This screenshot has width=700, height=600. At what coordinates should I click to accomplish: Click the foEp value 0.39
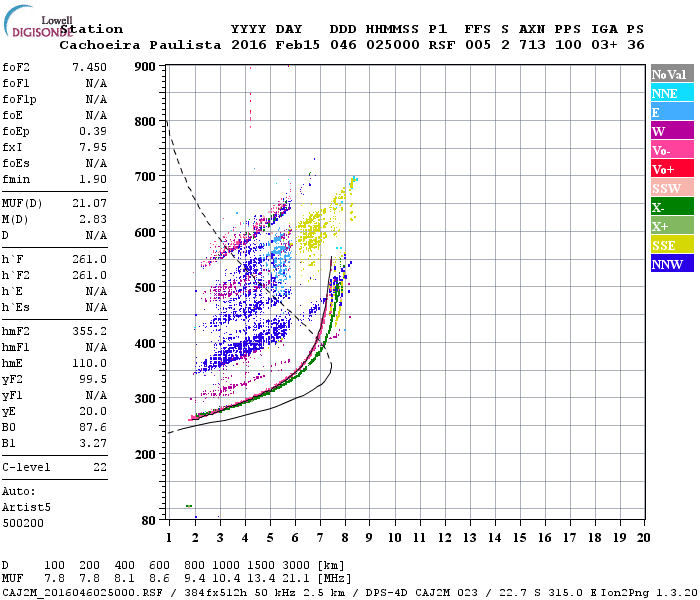click(x=93, y=131)
